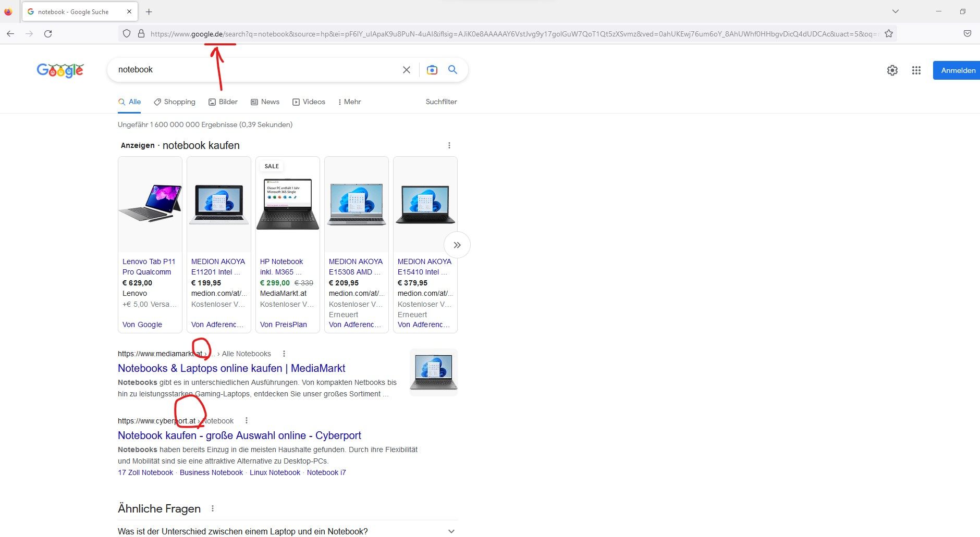Open the HP Notebook inkl. M365 link

281,267
